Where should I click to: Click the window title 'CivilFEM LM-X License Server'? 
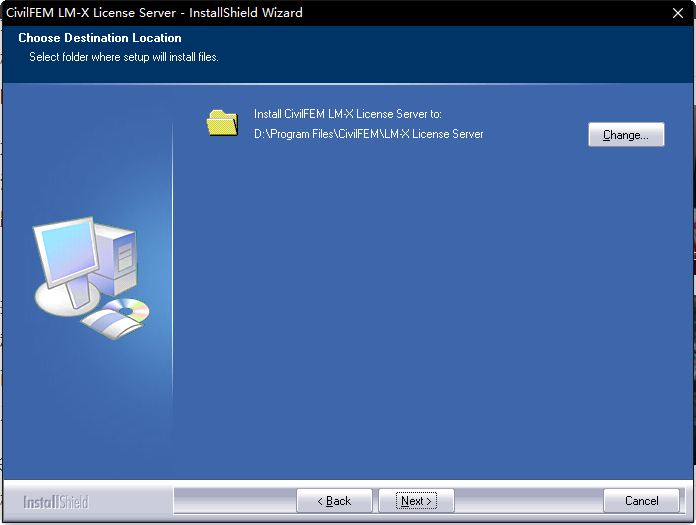pos(91,12)
